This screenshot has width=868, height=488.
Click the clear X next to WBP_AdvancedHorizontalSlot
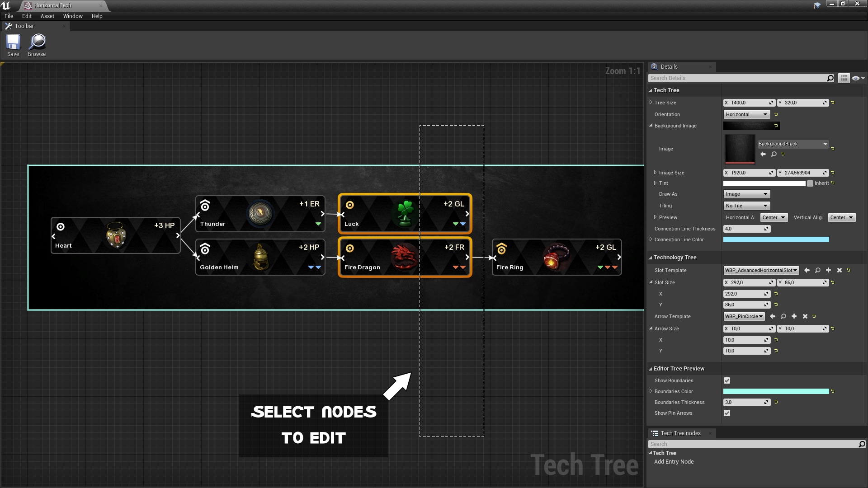[840, 270]
